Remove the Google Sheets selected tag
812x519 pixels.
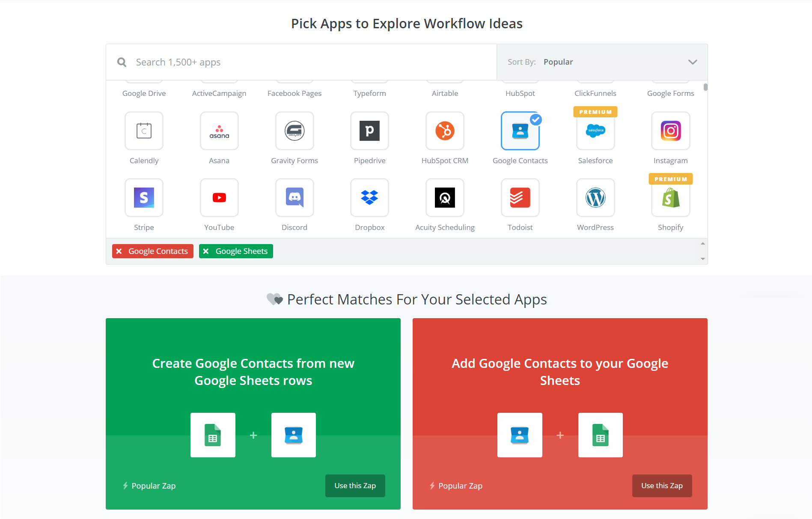pyautogui.click(x=206, y=251)
